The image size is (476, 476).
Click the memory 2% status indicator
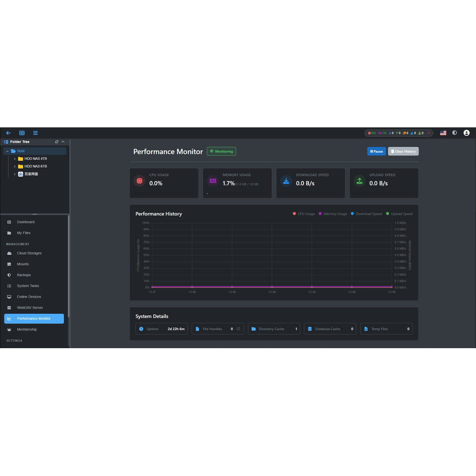point(382,133)
